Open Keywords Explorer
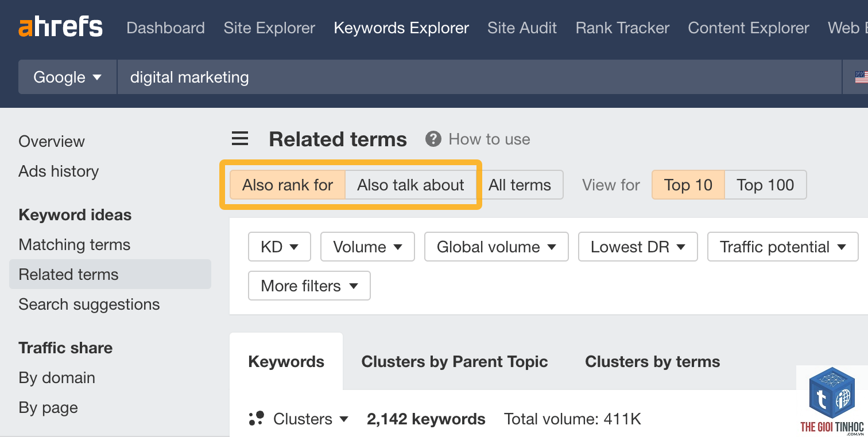 click(401, 28)
